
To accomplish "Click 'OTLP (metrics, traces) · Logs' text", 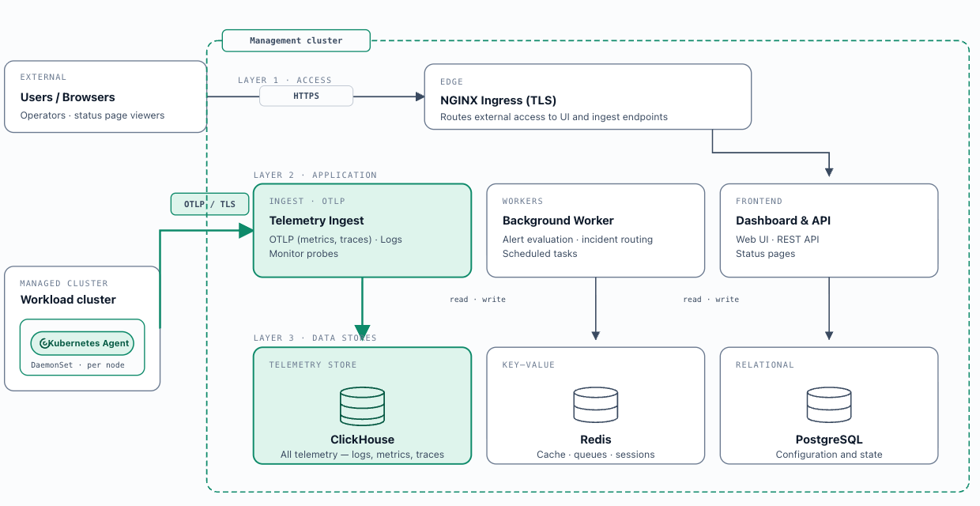I will pyautogui.click(x=335, y=240).
